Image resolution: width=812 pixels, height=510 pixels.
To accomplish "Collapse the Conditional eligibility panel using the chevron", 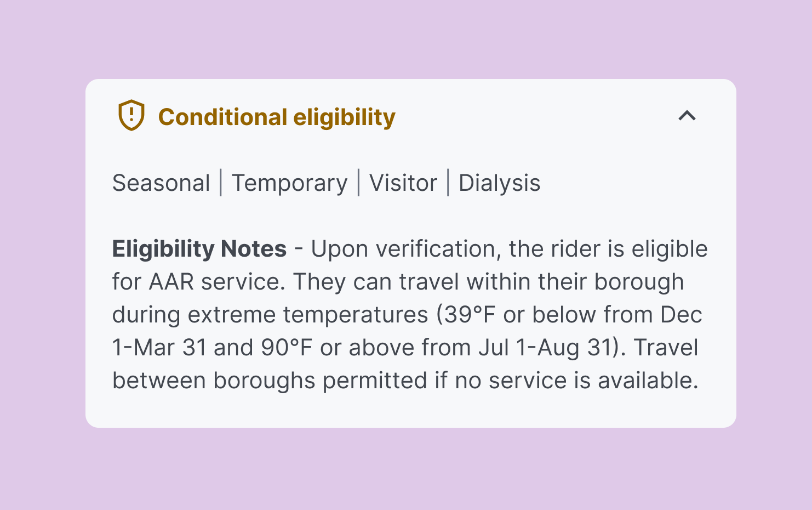I will point(687,116).
